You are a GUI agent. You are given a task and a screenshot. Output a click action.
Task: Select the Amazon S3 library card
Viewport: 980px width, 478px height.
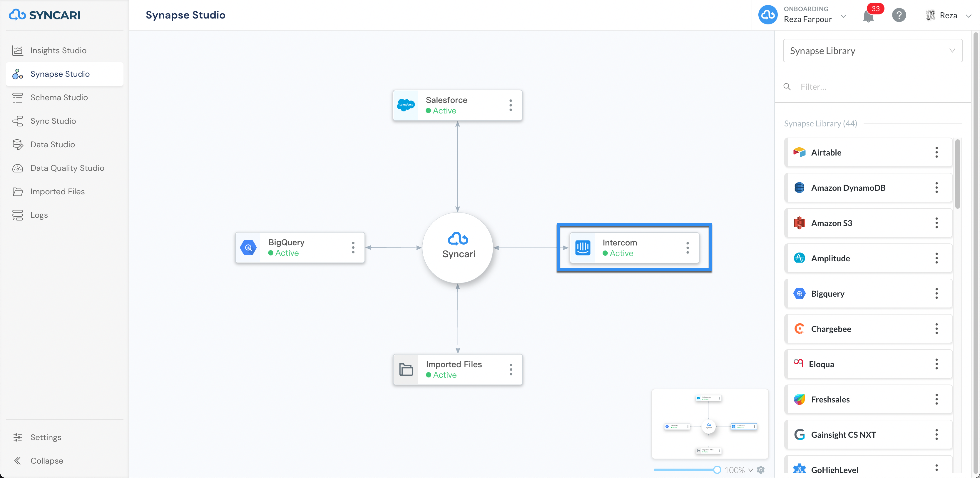coord(869,223)
